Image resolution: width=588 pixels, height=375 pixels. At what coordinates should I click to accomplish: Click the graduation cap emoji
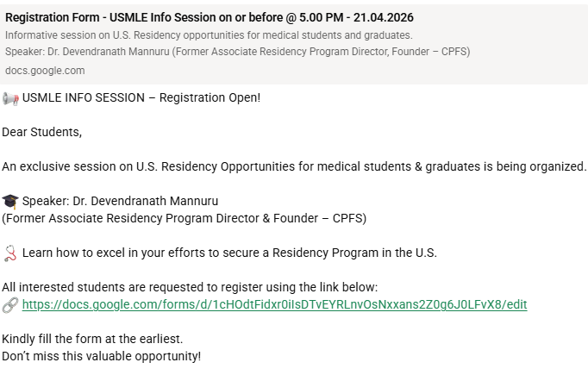point(10,202)
